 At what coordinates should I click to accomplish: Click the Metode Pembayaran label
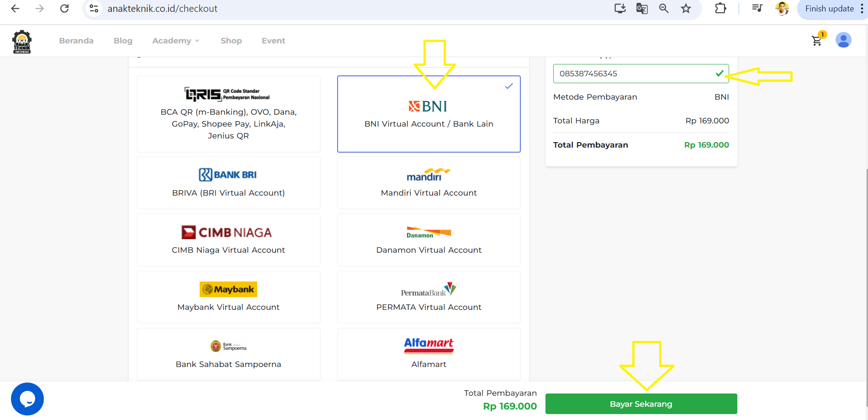pos(595,97)
